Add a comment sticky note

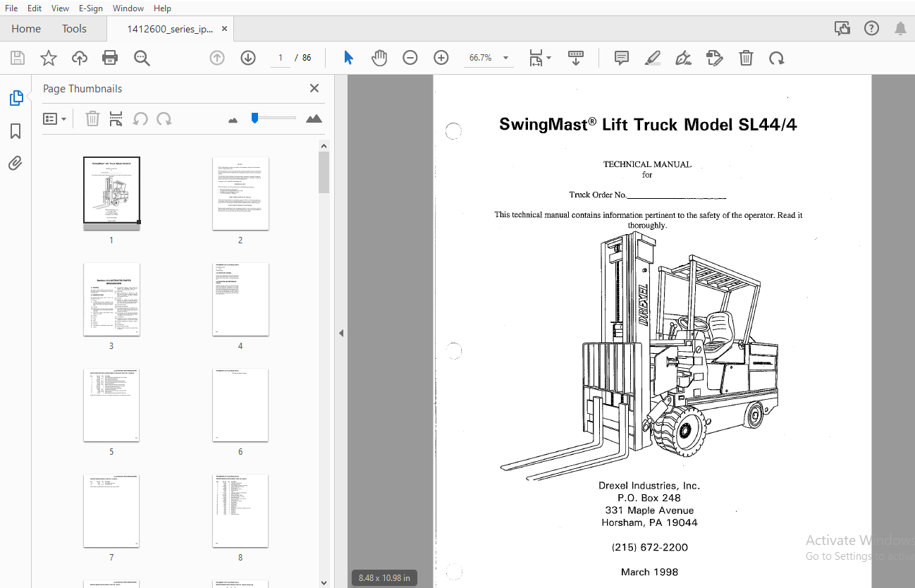622,58
